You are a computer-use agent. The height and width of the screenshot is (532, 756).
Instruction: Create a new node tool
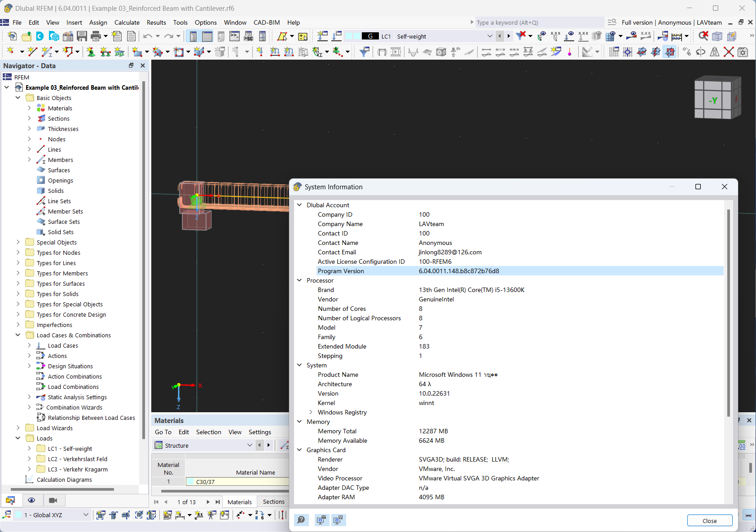10,52
